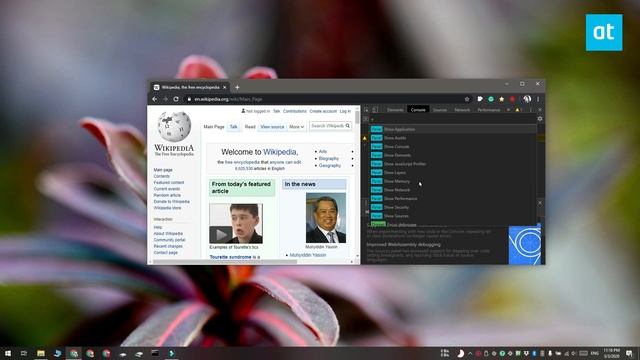Switch to the Elements tab in DevTools
640x360 pixels.
(395, 110)
